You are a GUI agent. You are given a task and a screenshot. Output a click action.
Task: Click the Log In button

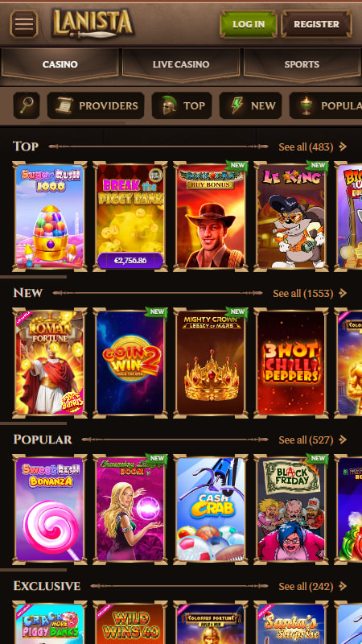249,24
